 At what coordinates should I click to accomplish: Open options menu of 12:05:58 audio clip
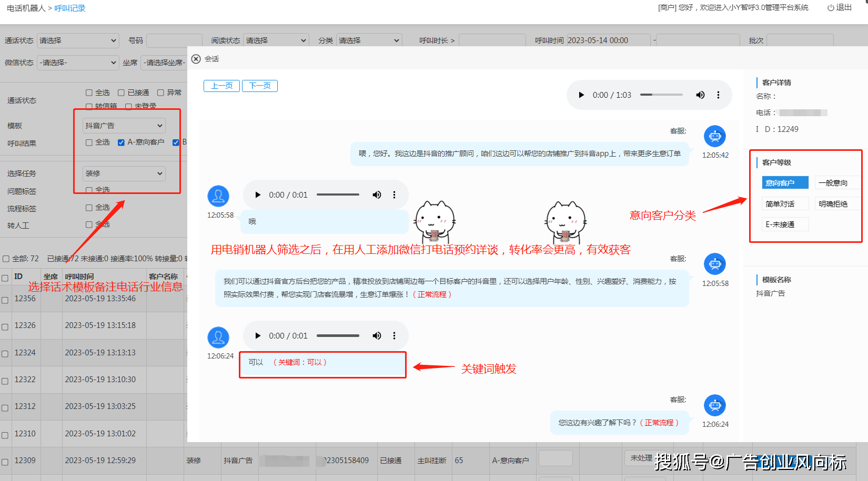pos(394,195)
